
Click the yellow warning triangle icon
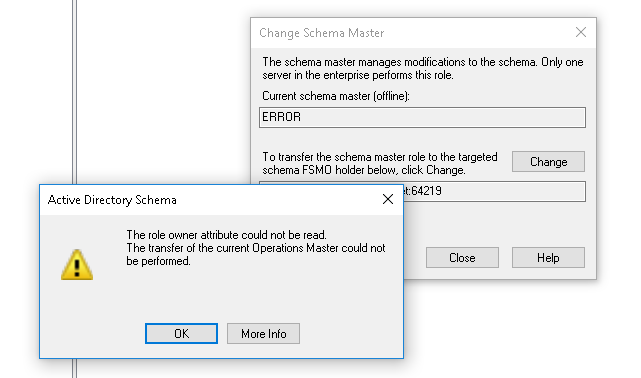tap(77, 265)
